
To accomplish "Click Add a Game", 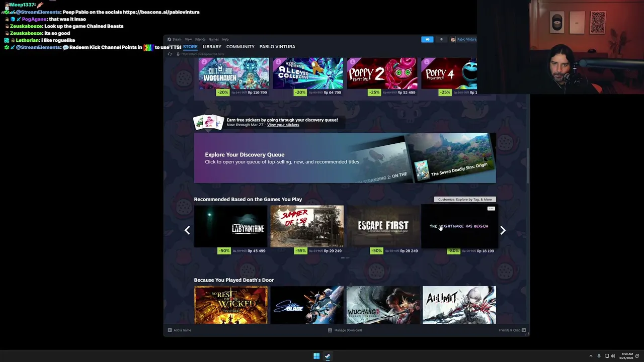I will [x=179, y=330].
